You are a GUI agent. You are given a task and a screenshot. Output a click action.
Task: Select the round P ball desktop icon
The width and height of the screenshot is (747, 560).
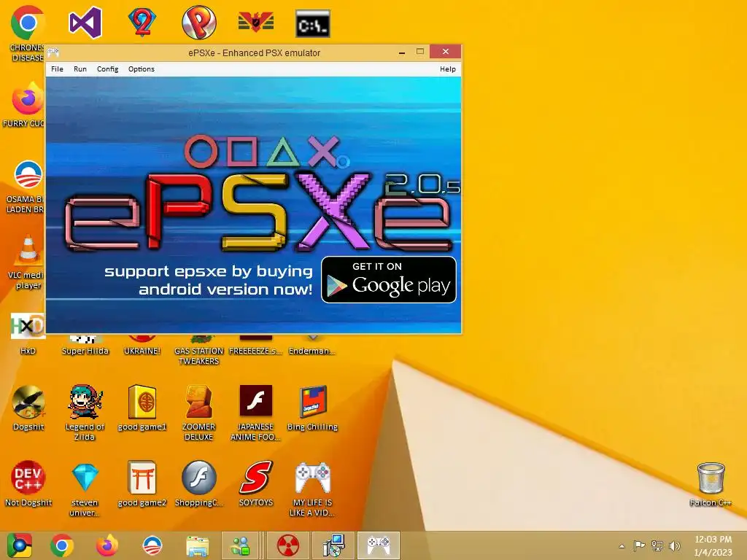click(x=199, y=23)
